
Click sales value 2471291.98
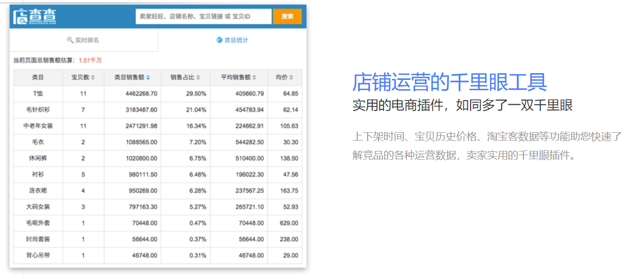pos(141,126)
